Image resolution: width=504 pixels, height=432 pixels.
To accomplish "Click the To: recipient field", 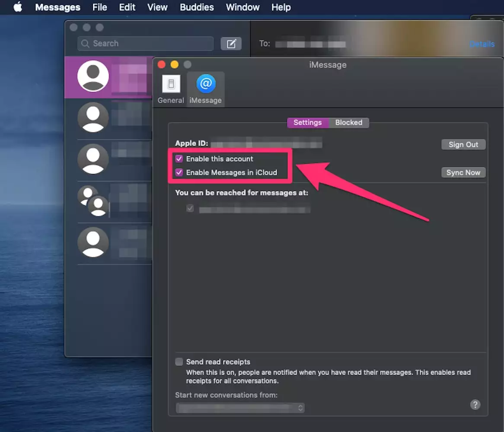I will [x=310, y=44].
